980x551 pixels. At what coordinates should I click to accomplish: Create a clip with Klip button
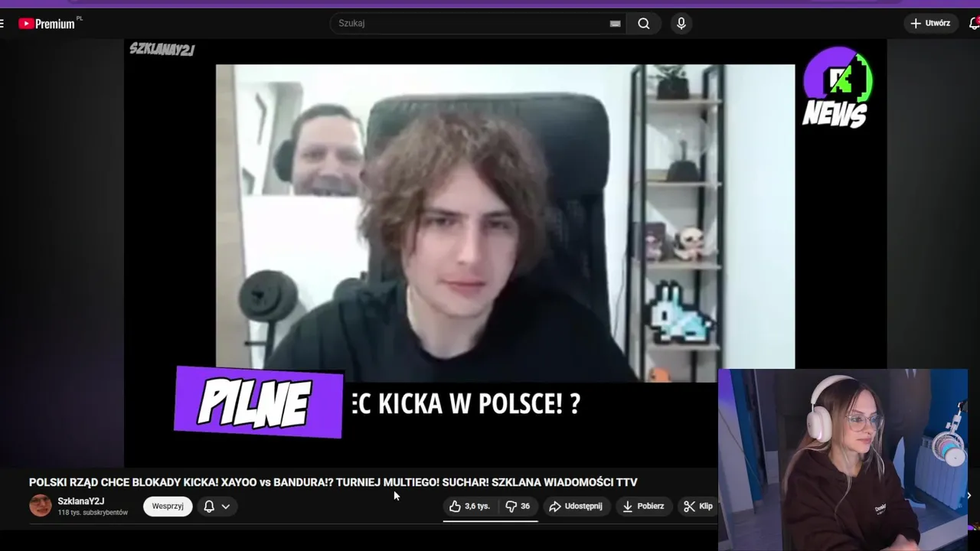click(697, 507)
